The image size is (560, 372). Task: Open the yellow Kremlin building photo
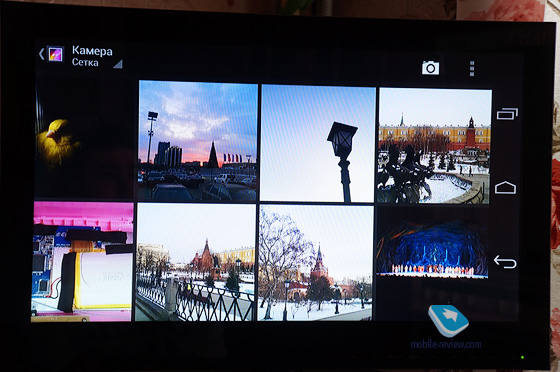point(435,146)
